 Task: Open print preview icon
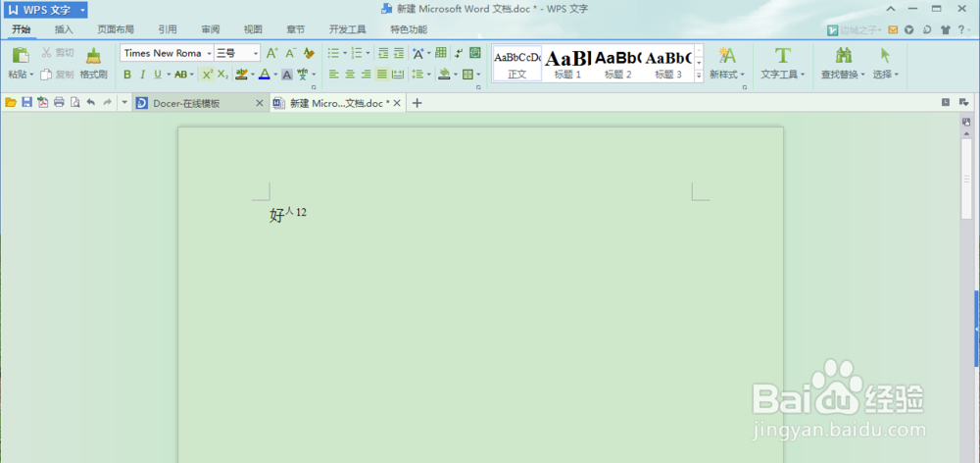(75, 103)
